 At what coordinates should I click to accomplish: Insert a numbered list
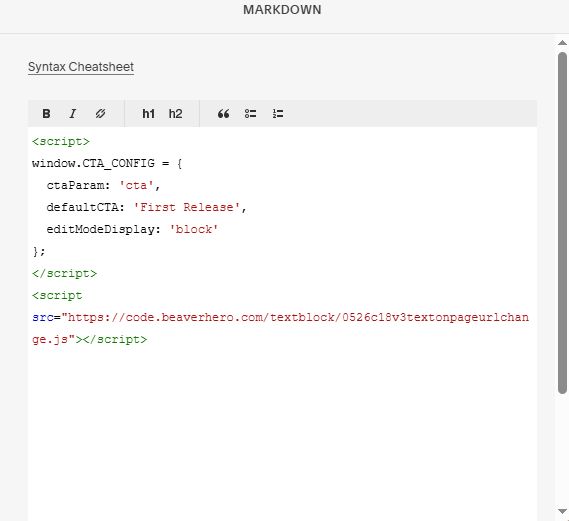coord(278,114)
